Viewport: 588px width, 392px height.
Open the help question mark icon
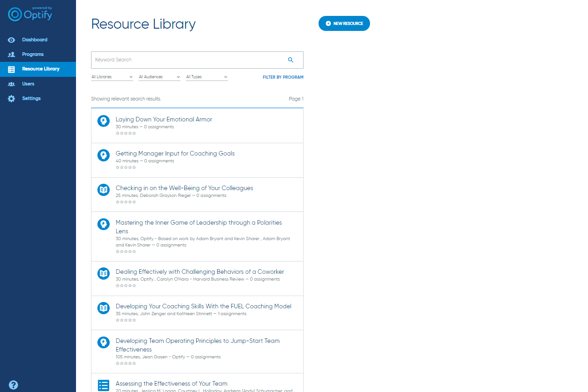13,385
